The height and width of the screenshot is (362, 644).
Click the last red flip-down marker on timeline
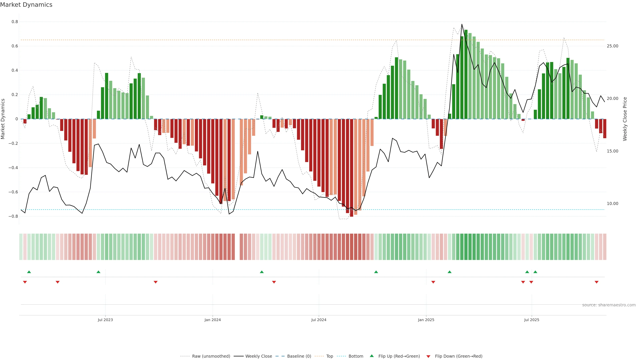click(597, 282)
